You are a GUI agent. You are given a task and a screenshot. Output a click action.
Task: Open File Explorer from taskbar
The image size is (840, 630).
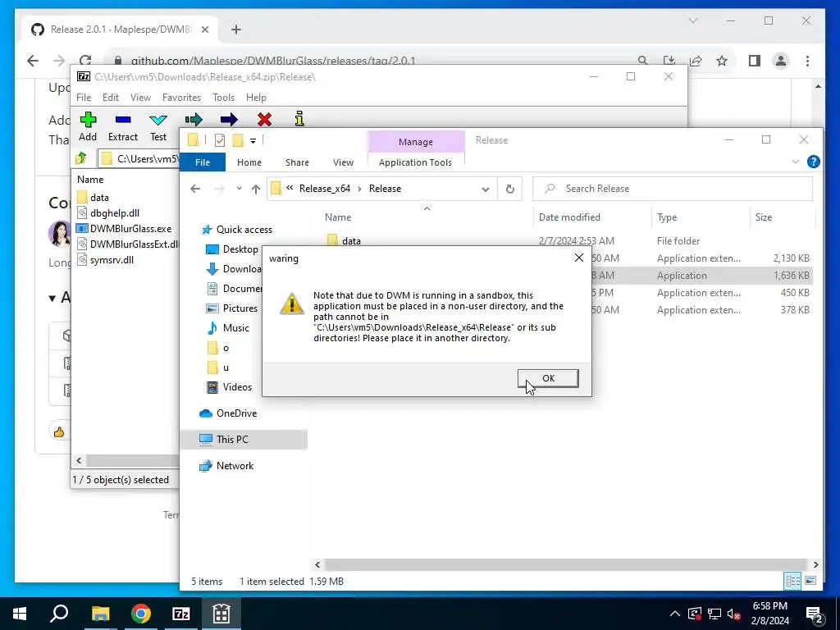pos(100,614)
